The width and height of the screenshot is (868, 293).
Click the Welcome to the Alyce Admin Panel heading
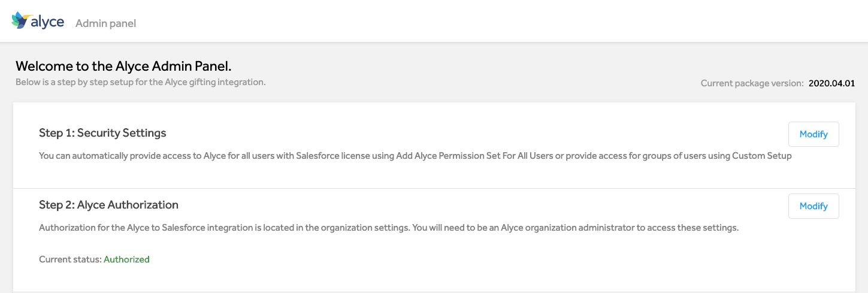pos(123,66)
